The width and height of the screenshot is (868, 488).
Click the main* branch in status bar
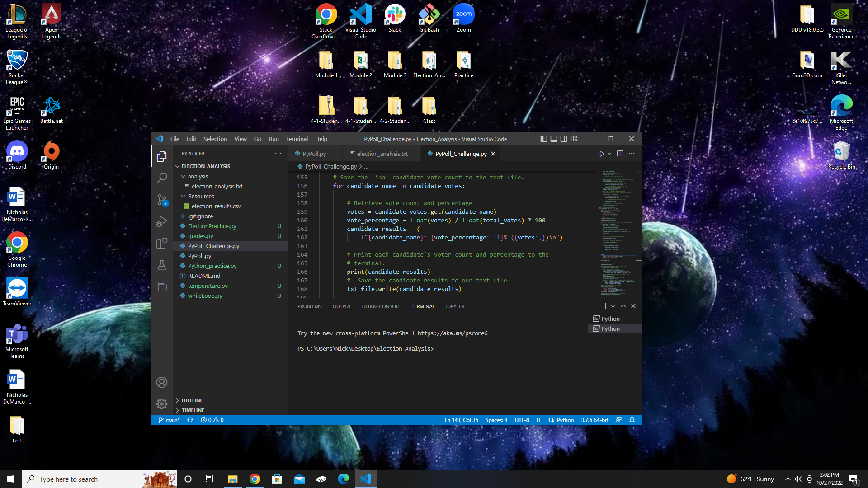click(169, 420)
